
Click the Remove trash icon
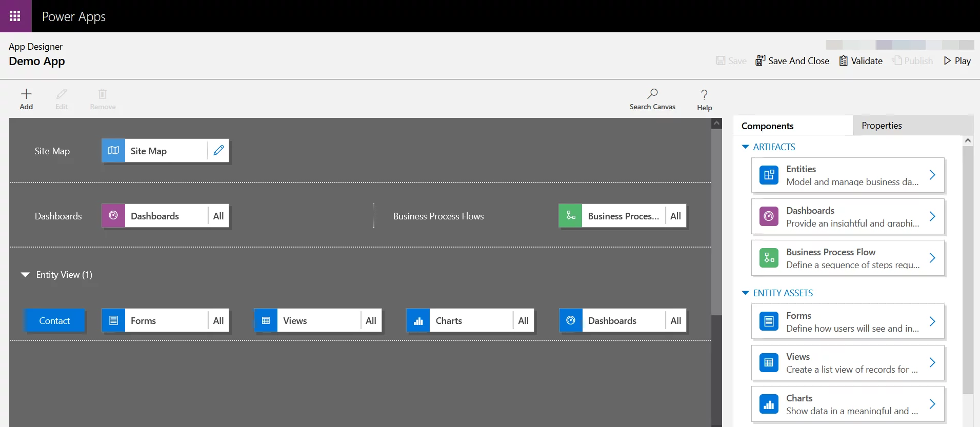[x=103, y=94]
